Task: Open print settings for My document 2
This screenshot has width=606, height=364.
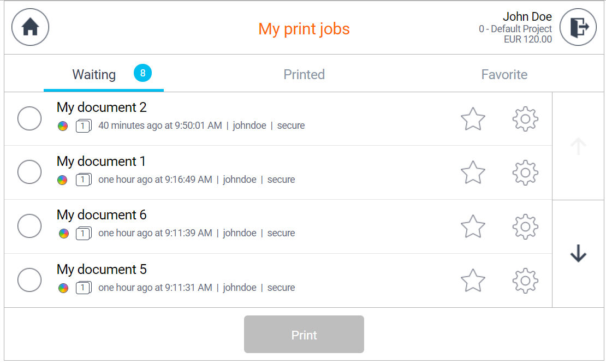Action: 525,118
